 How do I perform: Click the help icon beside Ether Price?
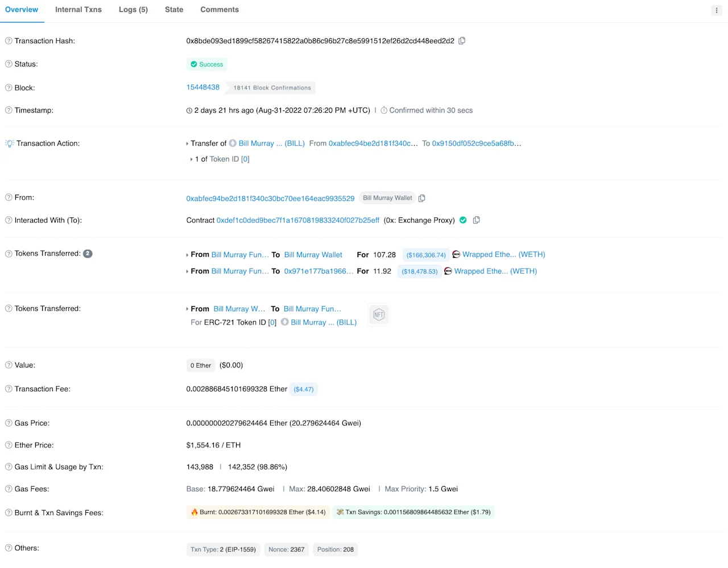pyautogui.click(x=9, y=445)
